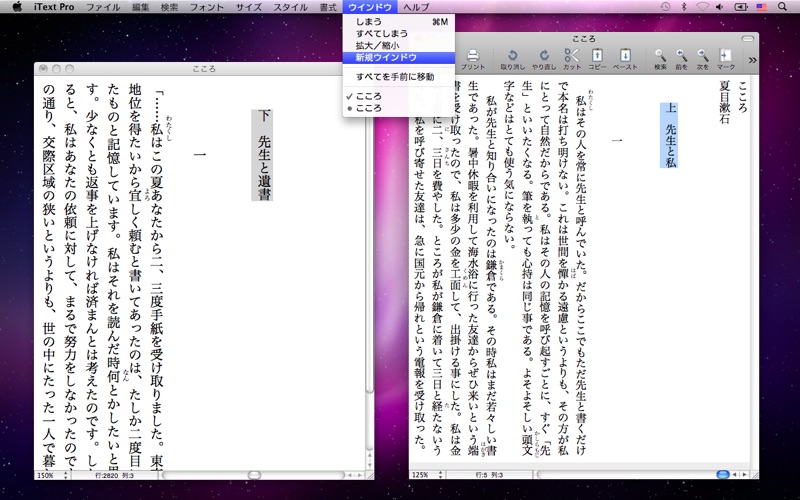This screenshot has height=500, width=800.
Task: Click the volume icon in menu bar
Action: click(x=719, y=7)
